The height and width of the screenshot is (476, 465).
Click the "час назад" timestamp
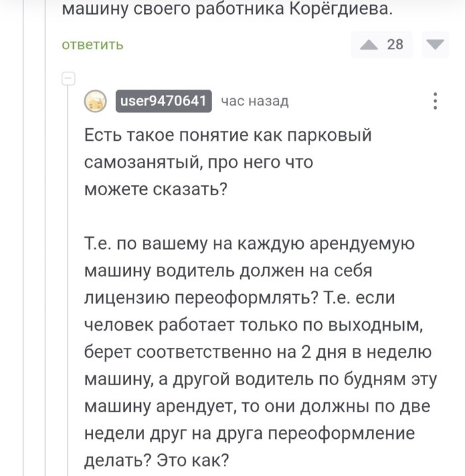[x=254, y=101]
